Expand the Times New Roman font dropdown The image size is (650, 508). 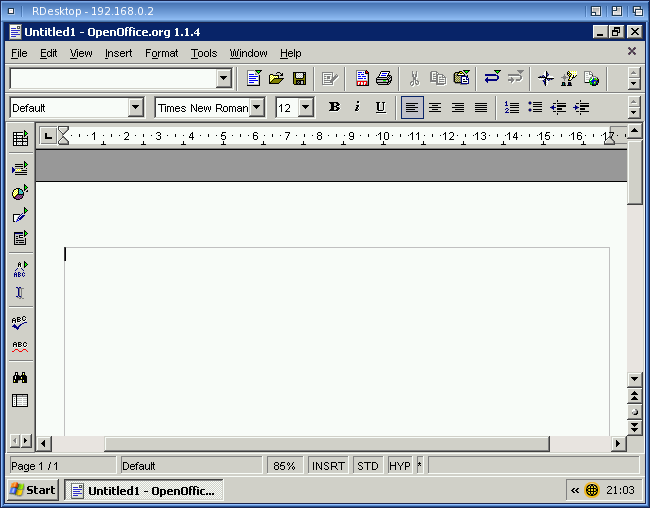[x=257, y=107]
